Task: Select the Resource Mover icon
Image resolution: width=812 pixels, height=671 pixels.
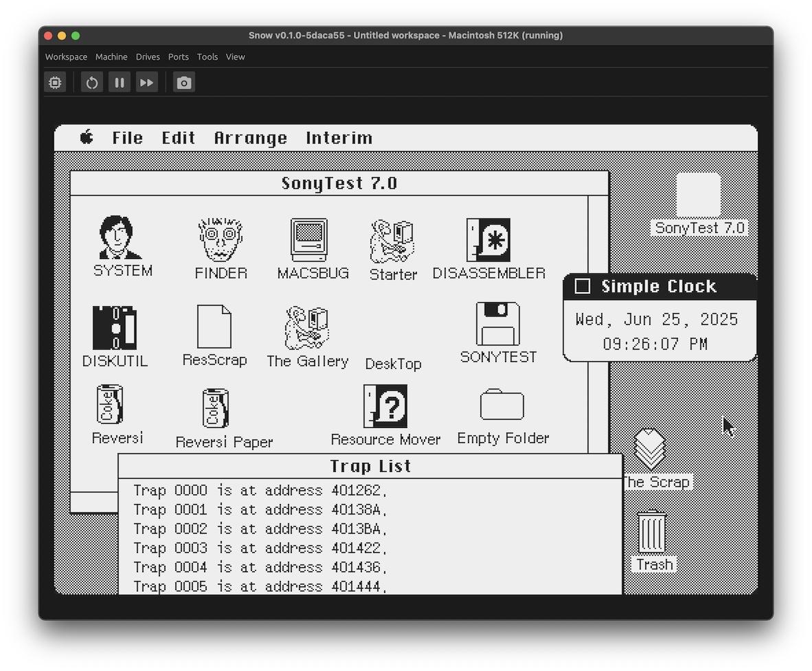Action: tap(385, 406)
